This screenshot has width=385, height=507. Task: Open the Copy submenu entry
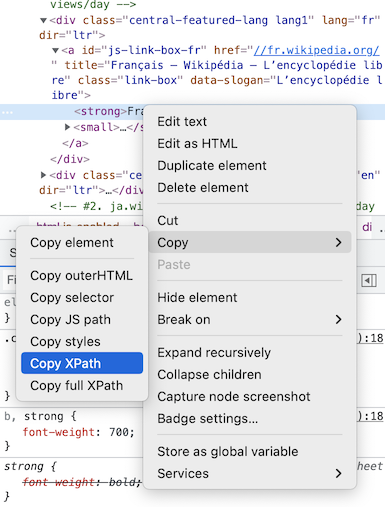(250, 242)
